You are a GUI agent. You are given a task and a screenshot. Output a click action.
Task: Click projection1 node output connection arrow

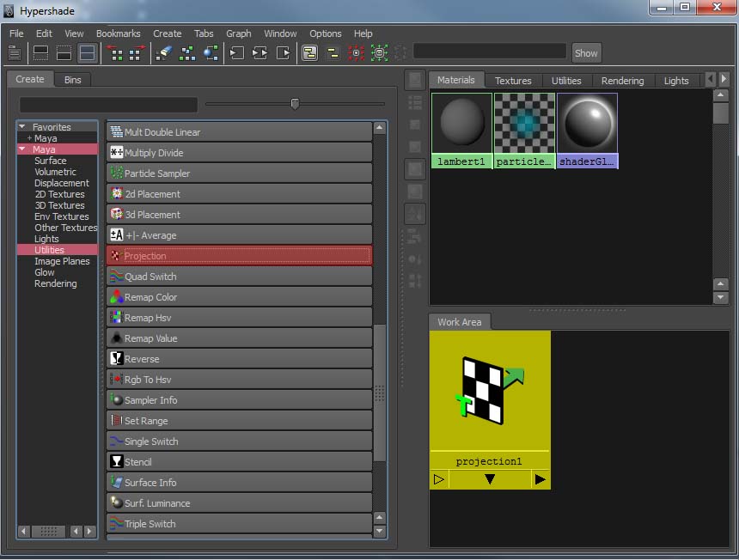coord(541,479)
